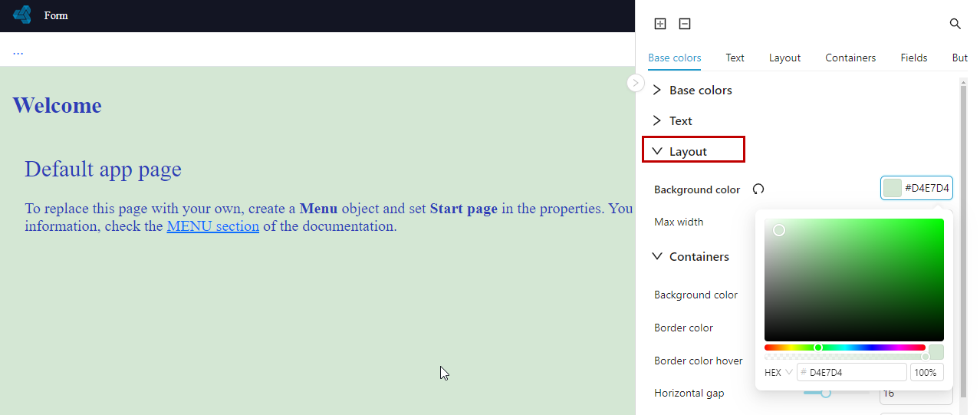Expand the Base colors section

tap(692, 90)
